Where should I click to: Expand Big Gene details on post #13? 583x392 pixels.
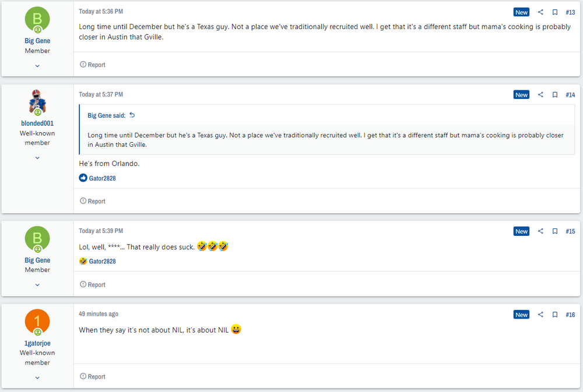(x=37, y=66)
